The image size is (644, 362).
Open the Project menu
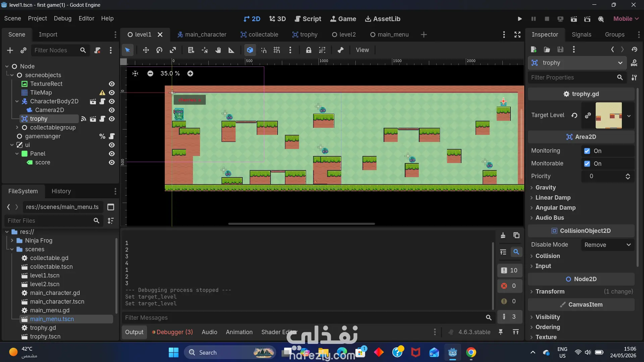[38, 18]
